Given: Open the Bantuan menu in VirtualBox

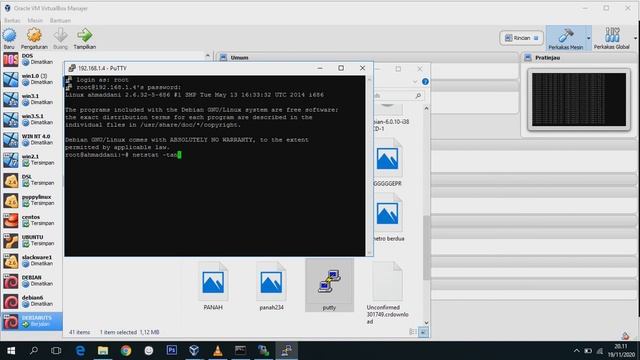Looking at the screenshot, I should point(60,20).
